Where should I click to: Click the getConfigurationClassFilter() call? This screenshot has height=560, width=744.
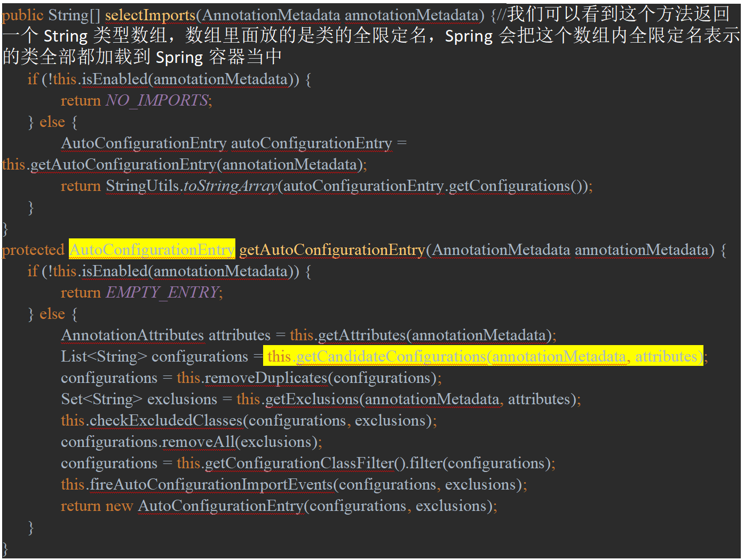coord(305,463)
